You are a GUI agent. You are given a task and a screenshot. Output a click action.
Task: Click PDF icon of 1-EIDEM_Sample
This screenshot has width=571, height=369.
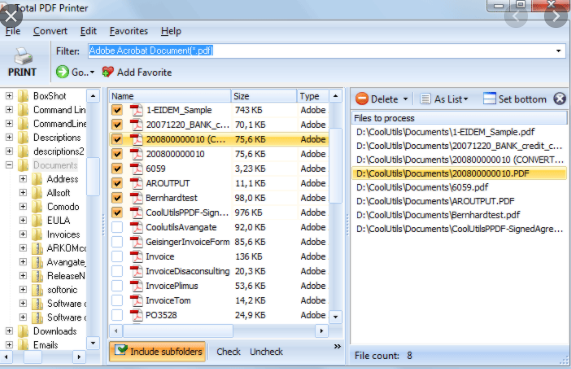coord(137,110)
